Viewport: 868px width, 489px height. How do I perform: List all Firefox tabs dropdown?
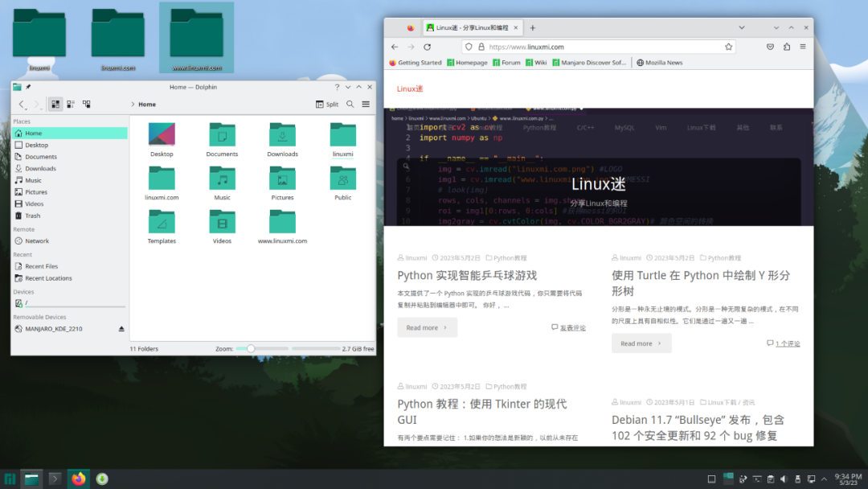[742, 27]
